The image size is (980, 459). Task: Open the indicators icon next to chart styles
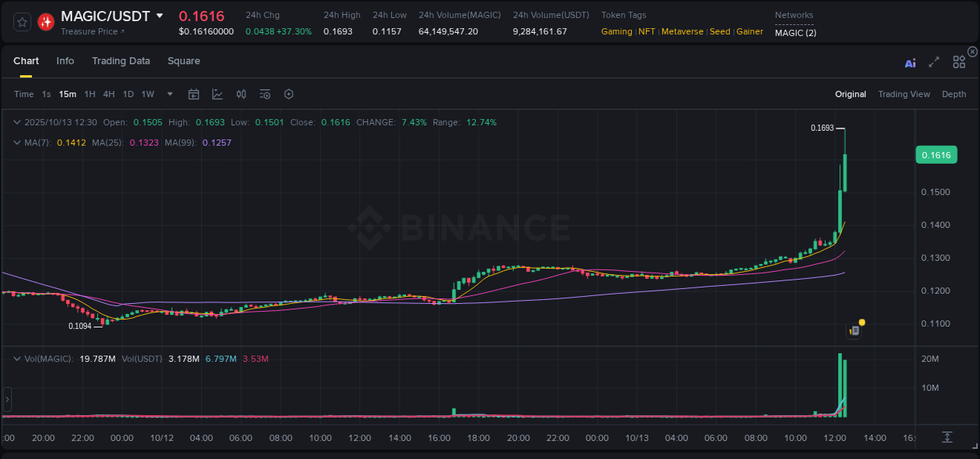pos(241,93)
